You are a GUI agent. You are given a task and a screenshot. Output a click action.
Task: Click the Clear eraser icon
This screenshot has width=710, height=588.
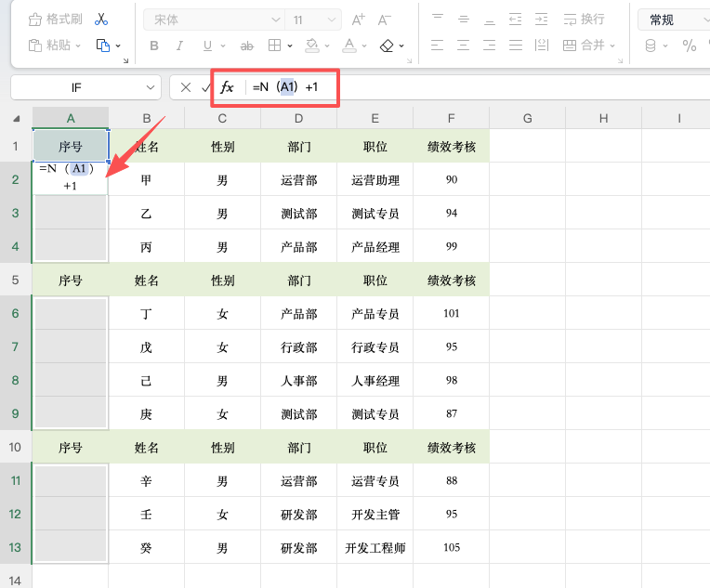387,46
